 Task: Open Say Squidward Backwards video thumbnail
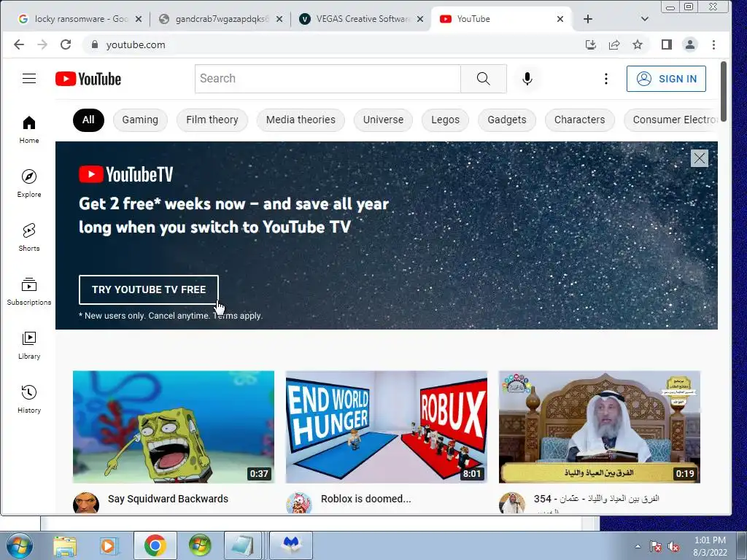point(174,427)
